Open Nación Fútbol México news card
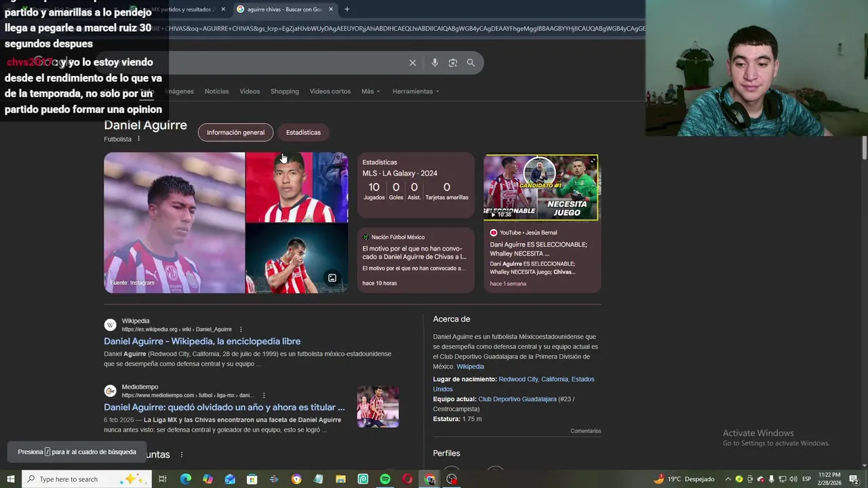This screenshot has height=488, width=868. (416, 261)
